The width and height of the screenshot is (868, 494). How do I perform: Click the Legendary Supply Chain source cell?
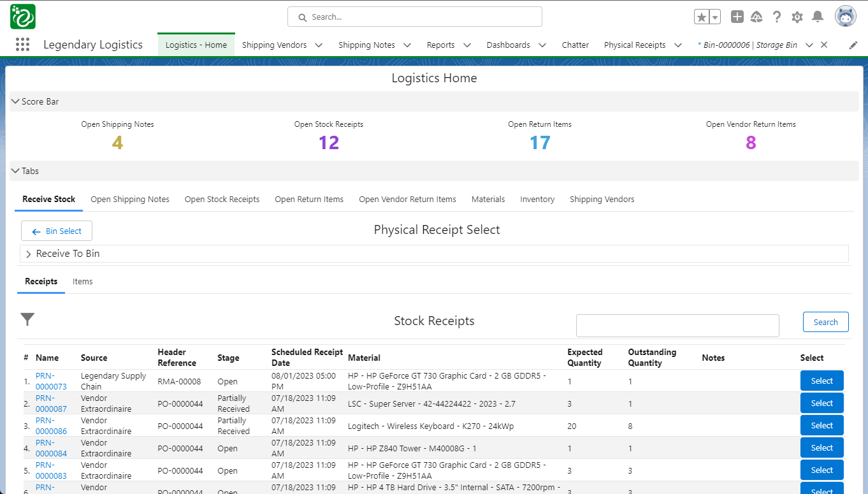click(x=113, y=381)
